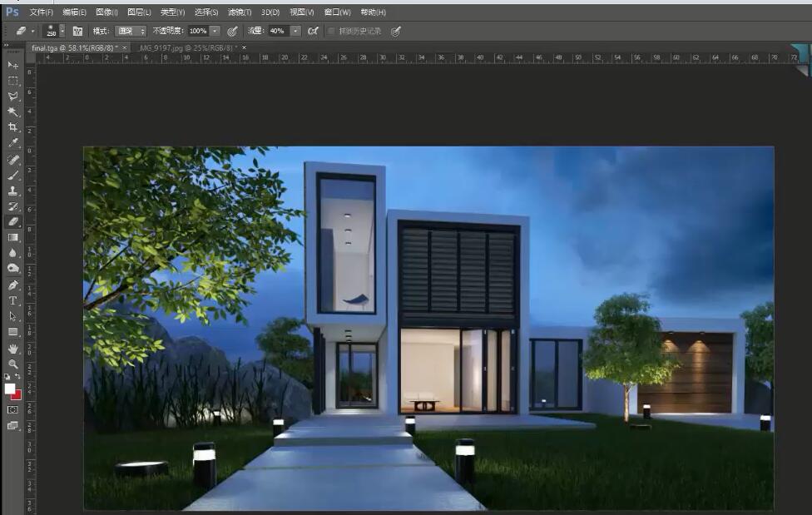Screen dimensions: 812x515
Task: Open the 滤镜(T) menu
Action: click(240, 12)
